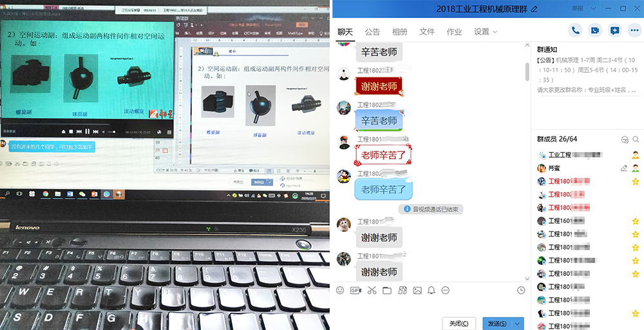Open the 公告 tab
This screenshot has height=330, width=644.
(372, 32)
